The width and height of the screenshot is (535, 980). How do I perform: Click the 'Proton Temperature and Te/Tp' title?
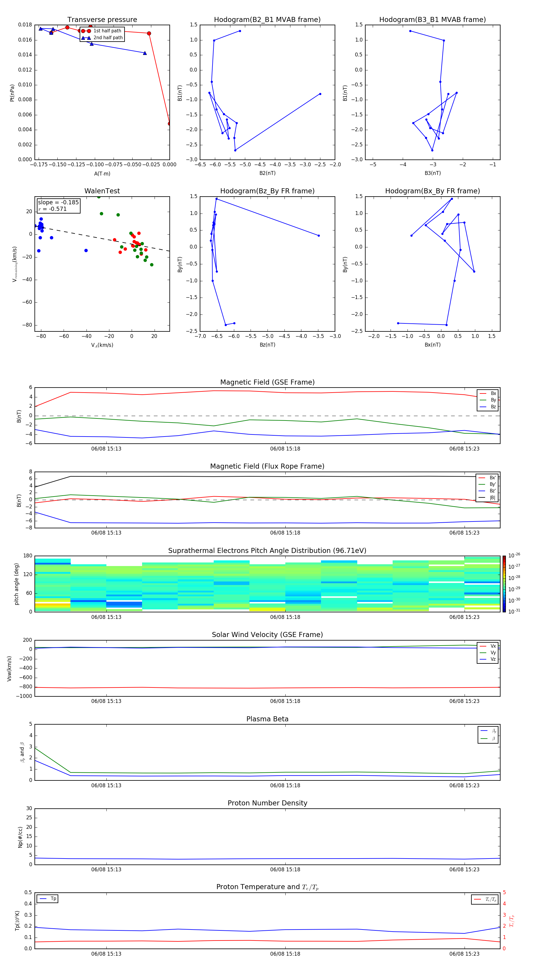click(267, 887)
